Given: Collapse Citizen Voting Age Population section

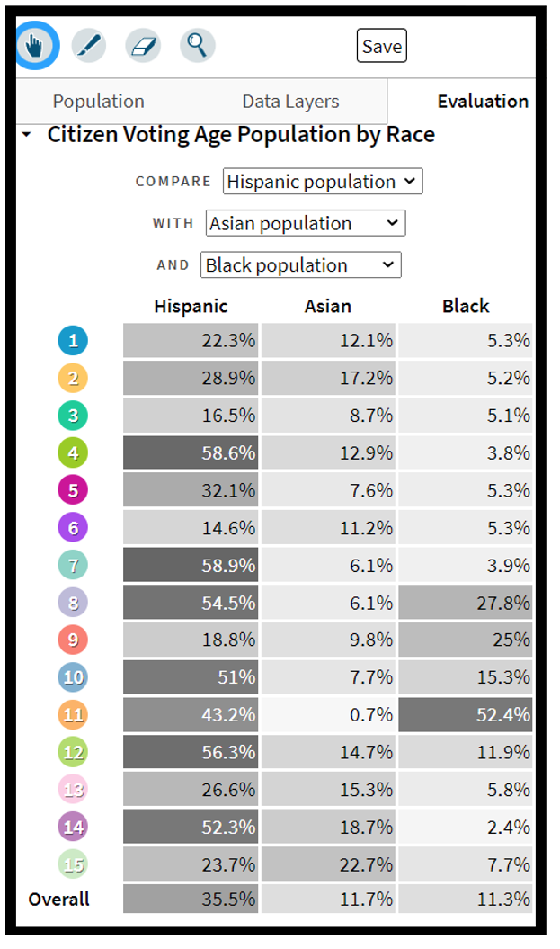Looking at the screenshot, I should [27, 135].
